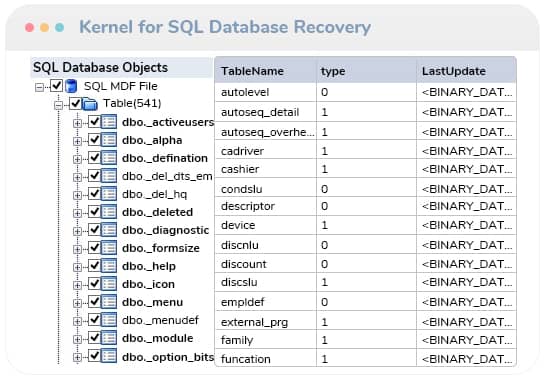Click table icon next to dbo._del_dts_em
This screenshot has height=380, width=545.
109,176
